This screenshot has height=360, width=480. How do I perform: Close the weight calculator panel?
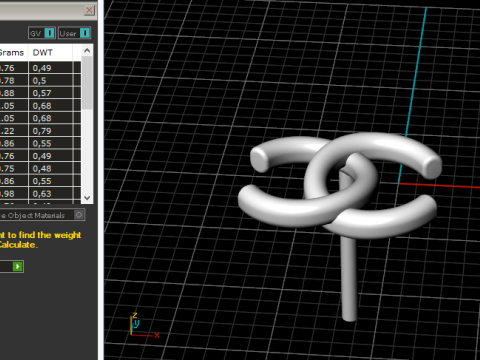coord(89,10)
